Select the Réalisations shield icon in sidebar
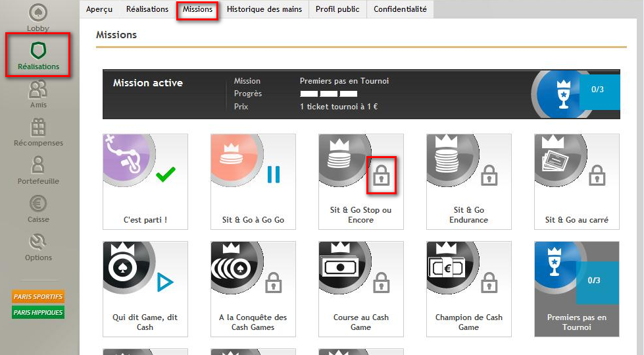 coord(38,51)
